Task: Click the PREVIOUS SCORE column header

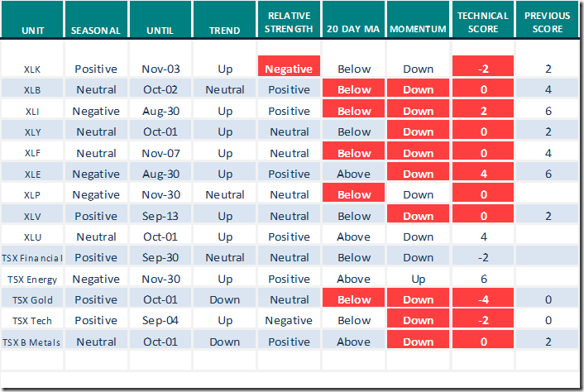Action: point(548,23)
